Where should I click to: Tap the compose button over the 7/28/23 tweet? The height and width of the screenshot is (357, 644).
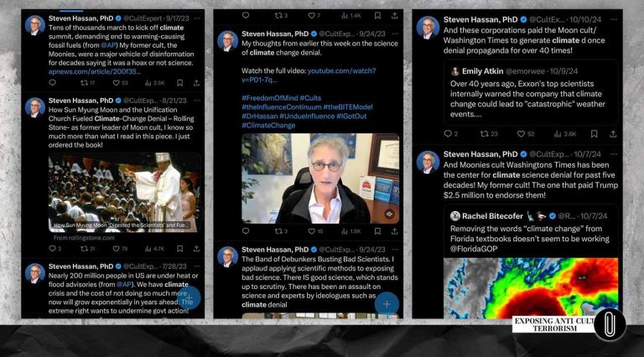[x=189, y=297]
